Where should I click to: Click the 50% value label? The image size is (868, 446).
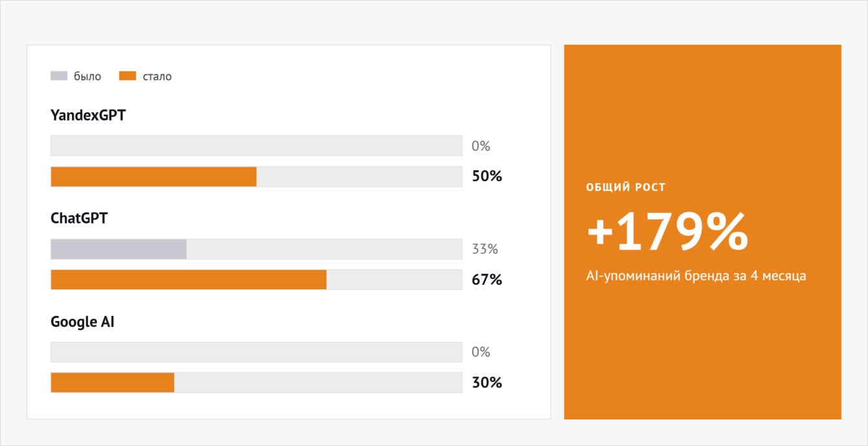[x=487, y=176]
